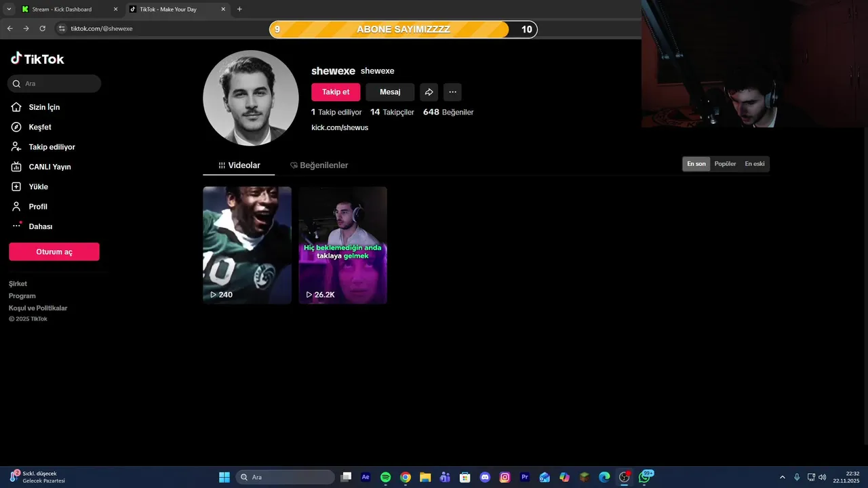The width and height of the screenshot is (868, 488).
Task: Click the TikTok logo
Action: (37, 59)
